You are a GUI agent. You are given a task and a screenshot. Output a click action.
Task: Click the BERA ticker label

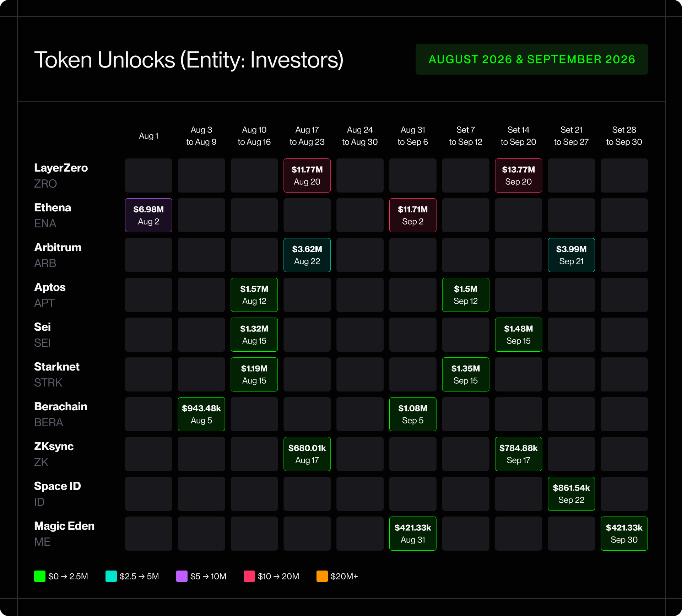[x=49, y=423]
